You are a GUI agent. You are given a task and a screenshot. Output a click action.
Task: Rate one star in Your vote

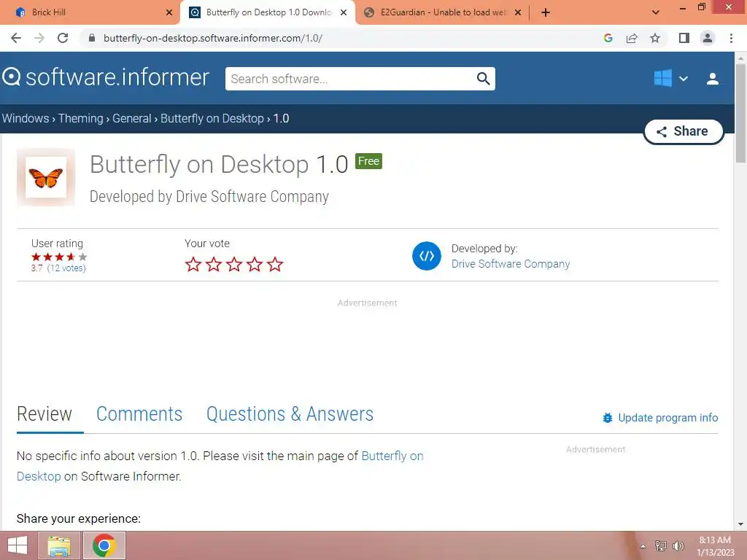click(x=193, y=264)
